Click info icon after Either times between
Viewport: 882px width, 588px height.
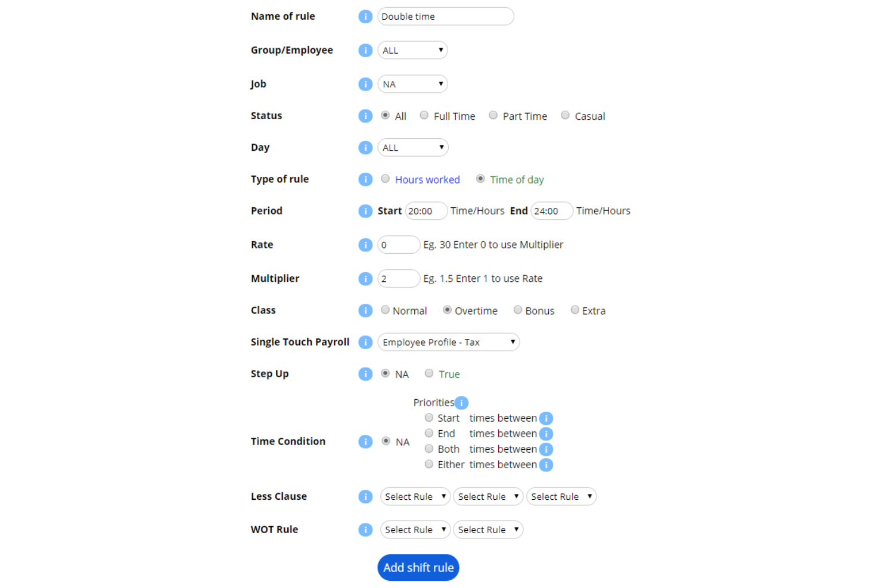click(x=546, y=465)
